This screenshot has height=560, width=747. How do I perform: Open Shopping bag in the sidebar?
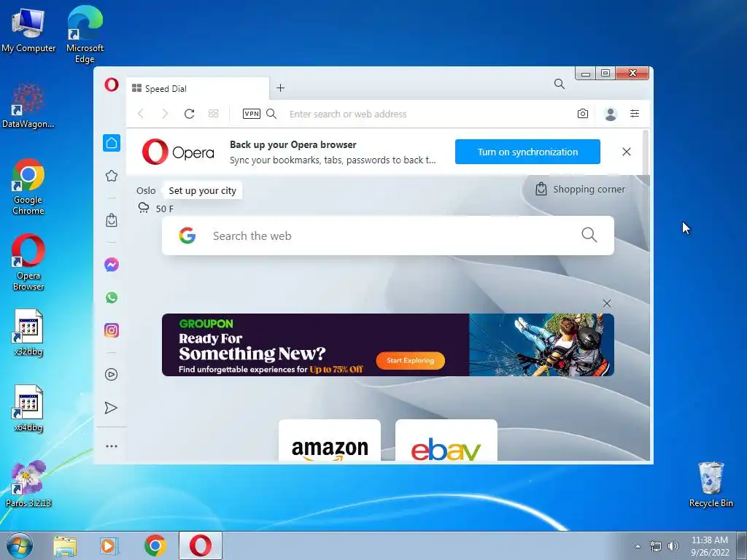112,220
